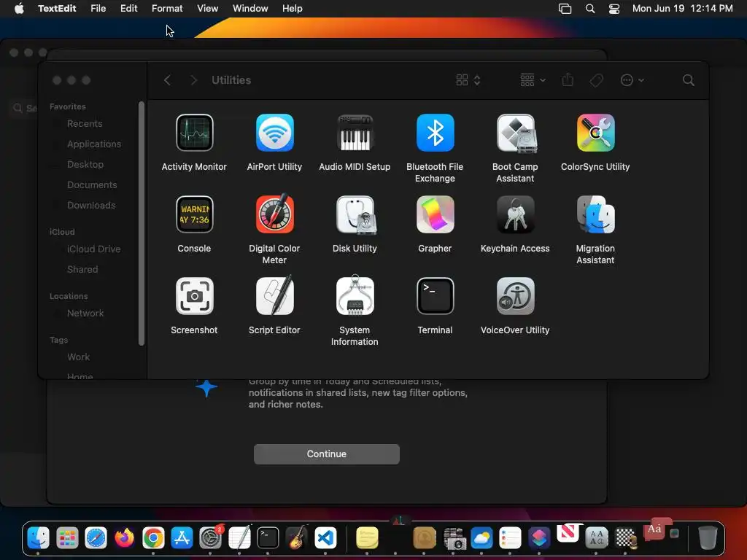Image resolution: width=747 pixels, height=560 pixels.
Task: Click the Finder sidebar scrollbar
Action: coord(141,223)
